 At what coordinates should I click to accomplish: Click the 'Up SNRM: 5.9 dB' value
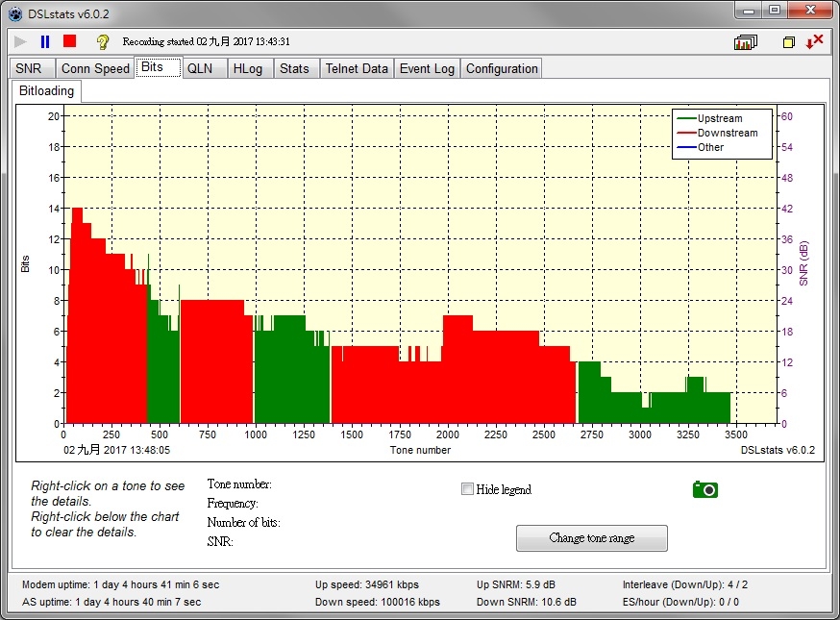pyautogui.click(x=516, y=584)
